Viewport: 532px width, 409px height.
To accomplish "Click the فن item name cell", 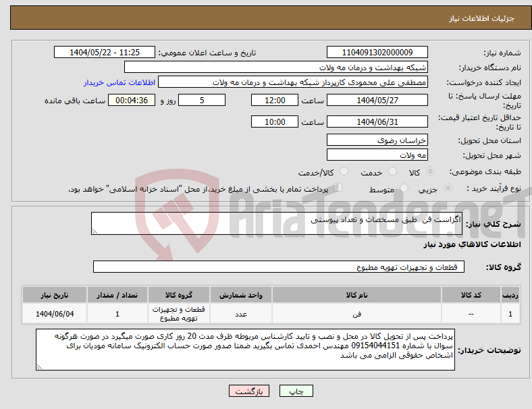I will 356,314.
